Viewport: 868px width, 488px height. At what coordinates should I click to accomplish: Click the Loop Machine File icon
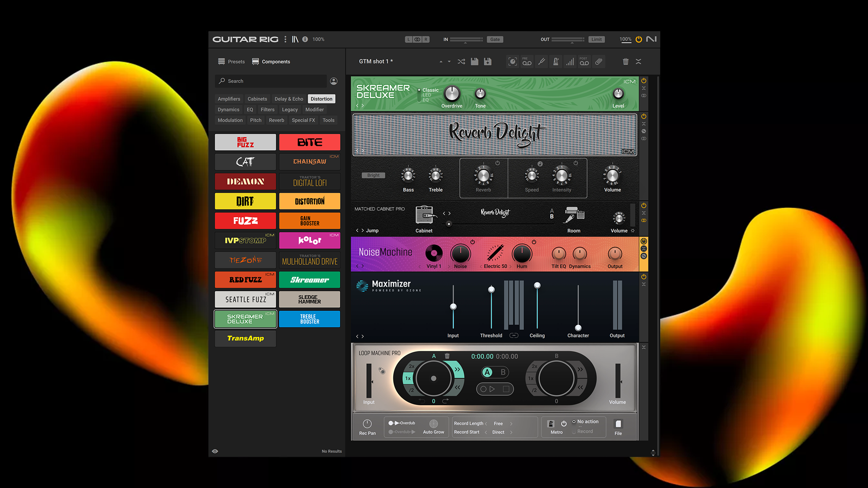tap(618, 424)
